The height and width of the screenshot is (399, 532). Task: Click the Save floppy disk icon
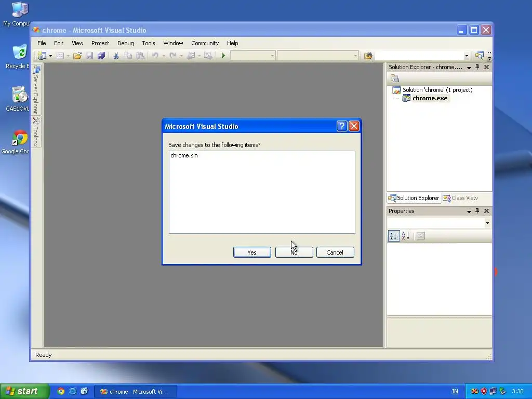[x=89, y=56]
